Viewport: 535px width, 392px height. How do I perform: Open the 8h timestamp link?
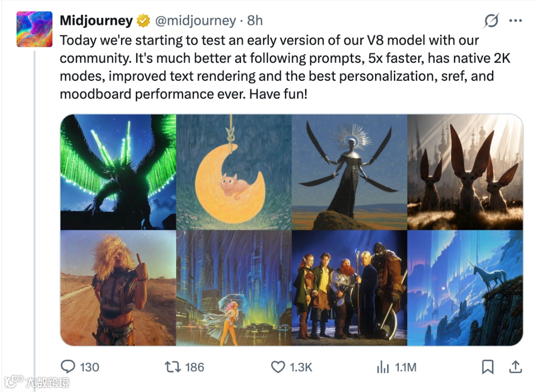pyautogui.click(x=255, y=20)
